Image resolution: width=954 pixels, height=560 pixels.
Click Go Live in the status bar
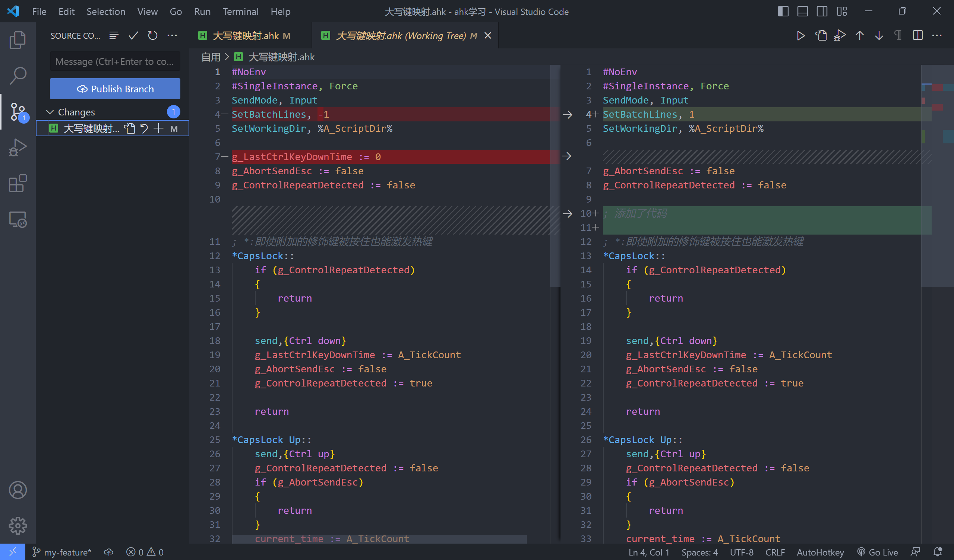point(878,552)
